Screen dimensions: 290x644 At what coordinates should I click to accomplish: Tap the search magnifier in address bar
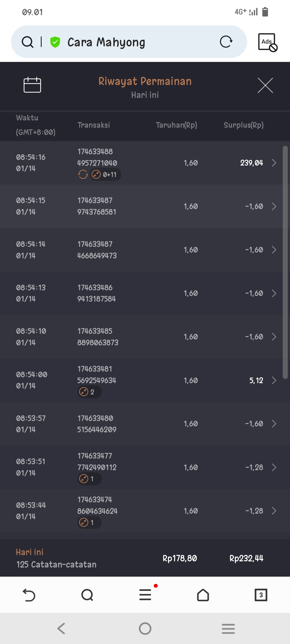click(27, 42)
